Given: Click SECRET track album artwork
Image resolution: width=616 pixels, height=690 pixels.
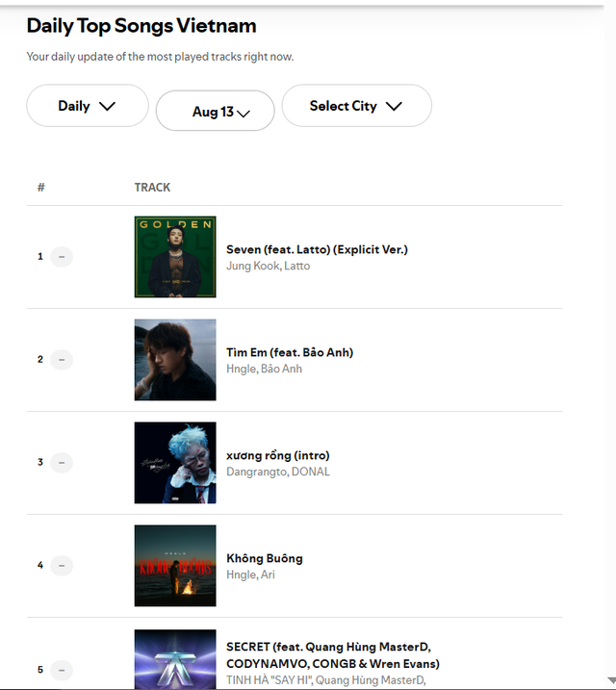Looking at the screenshot, I should (x=175, y=659).
